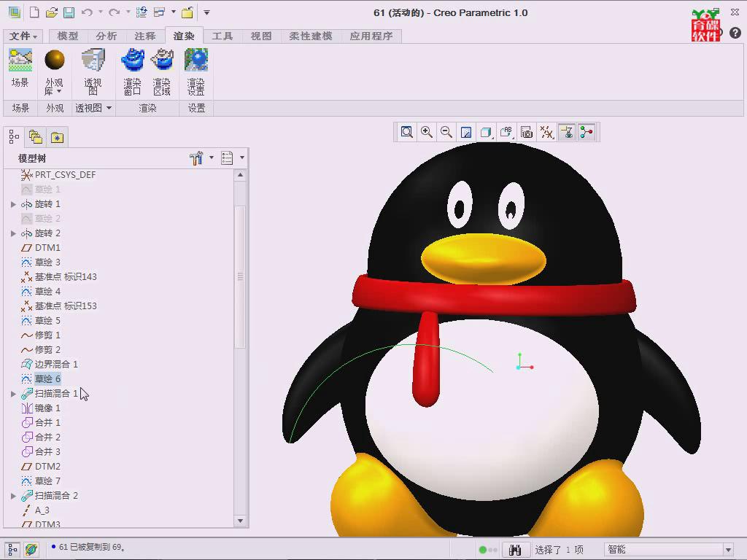Open model tree settings dropdown arrow
The height and width of the screenshot is (560, 747).
pos(212,157)
